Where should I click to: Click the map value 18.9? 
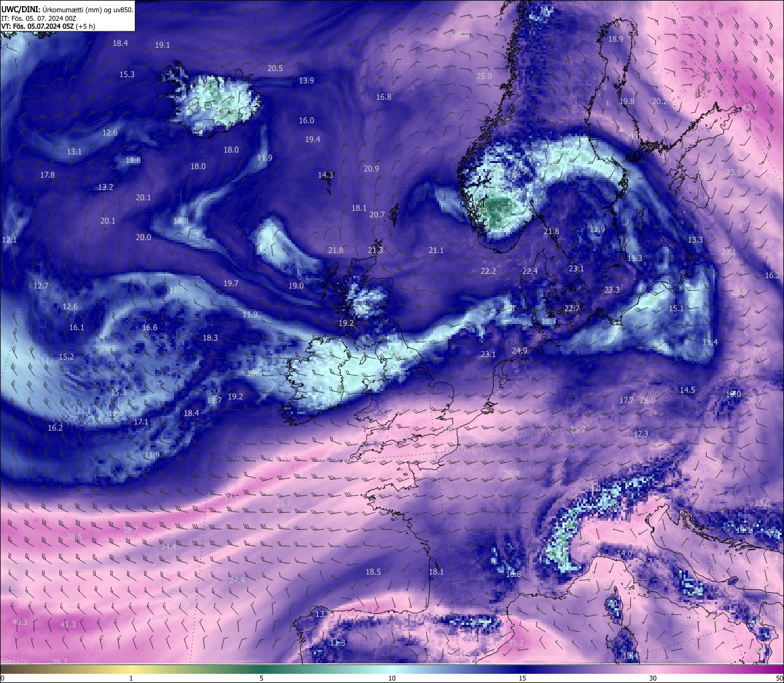point(616,39)
